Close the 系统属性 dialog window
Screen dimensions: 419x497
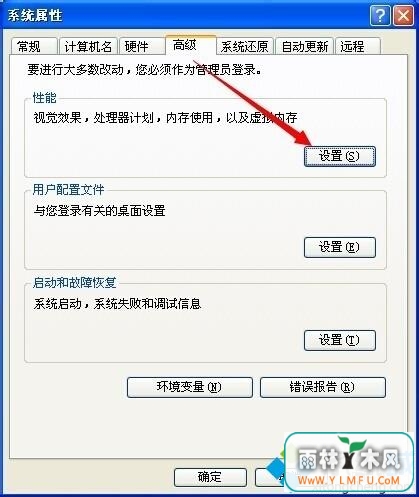point(403,16)
